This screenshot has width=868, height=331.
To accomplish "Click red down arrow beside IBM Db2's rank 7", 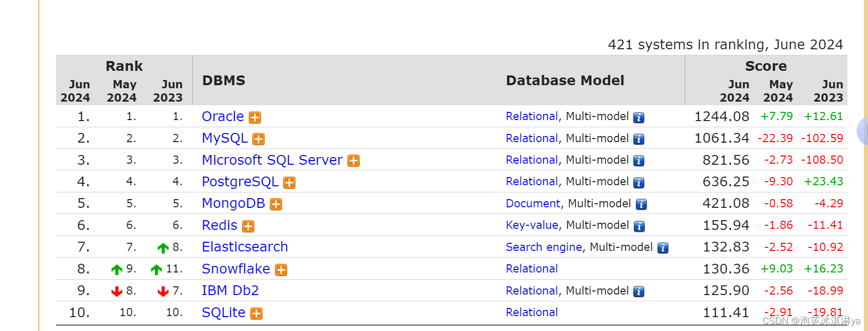I will 163,291.
